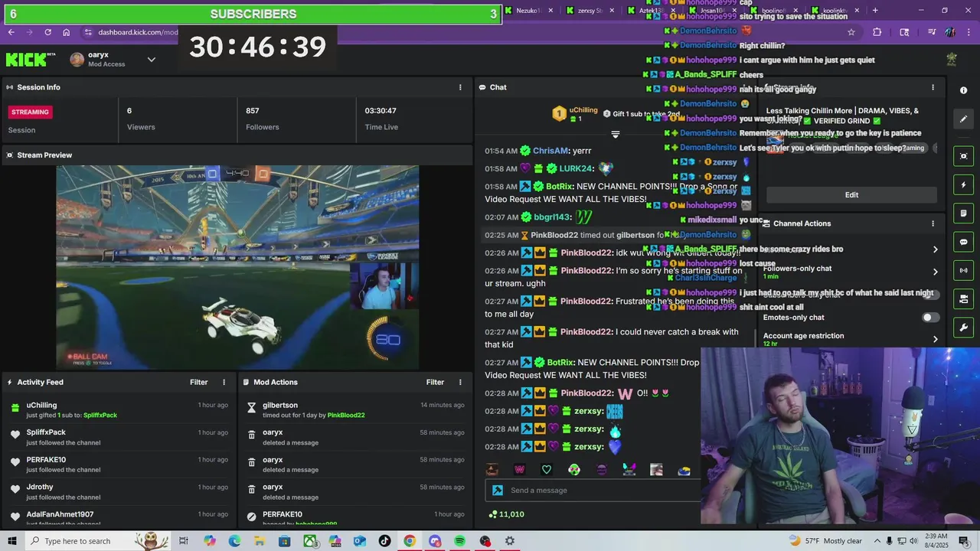The width and height of the screenshot is (980, 551).
Task: Pick the sunglasses face emote in chat bar
Action: [492, 470]
